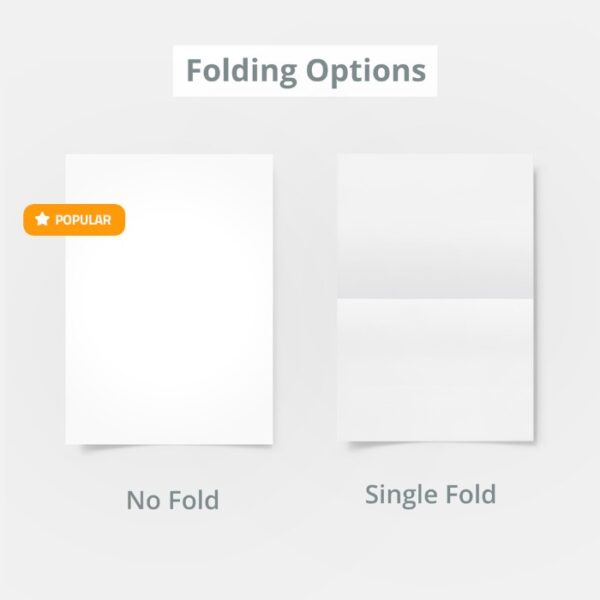Click the top-left corner of the Single Fold sheet
Image resolution: width=600 pixels, height=600 pixels.
(340, 157)
